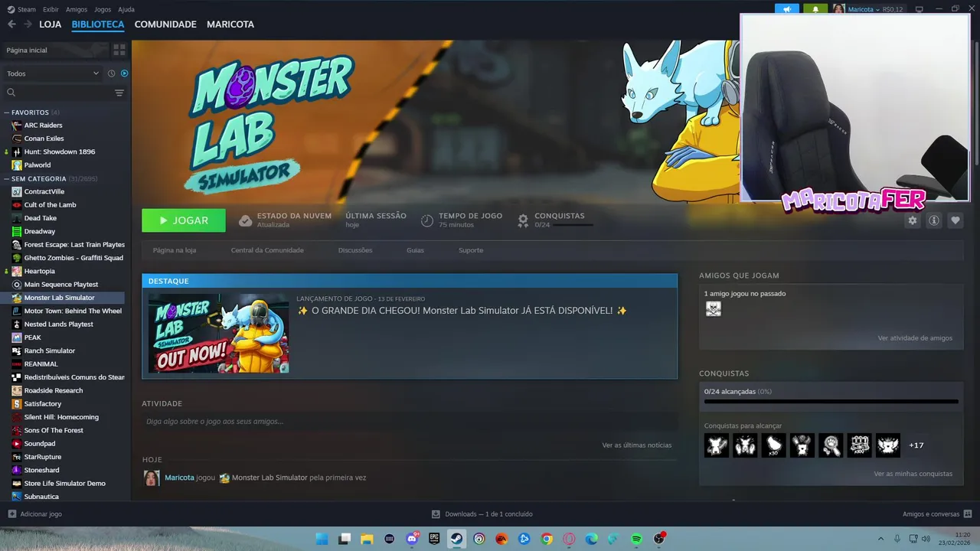980x551 pixels.
Task: Open the Amigos menu
Action: coord(77,9)
